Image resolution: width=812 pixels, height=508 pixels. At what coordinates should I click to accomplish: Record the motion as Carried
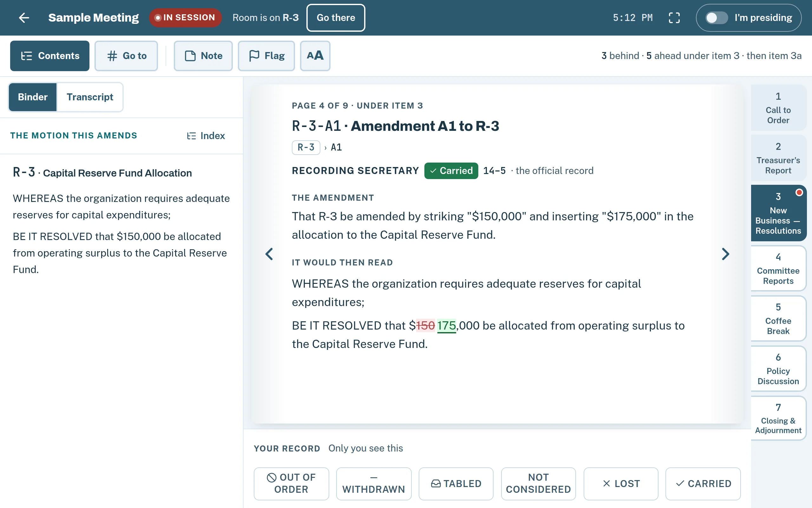pos(703,484)
